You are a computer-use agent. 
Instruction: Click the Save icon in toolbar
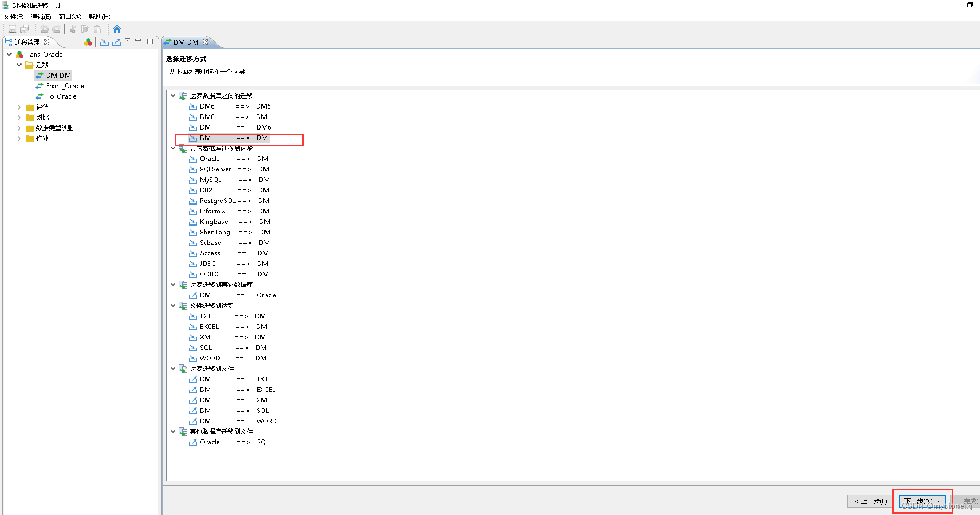point(13,29)
